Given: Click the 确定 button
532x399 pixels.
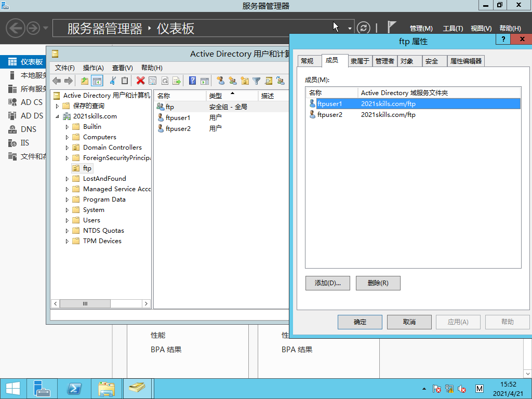Looking at the screenshot, I should coord(360,322).
